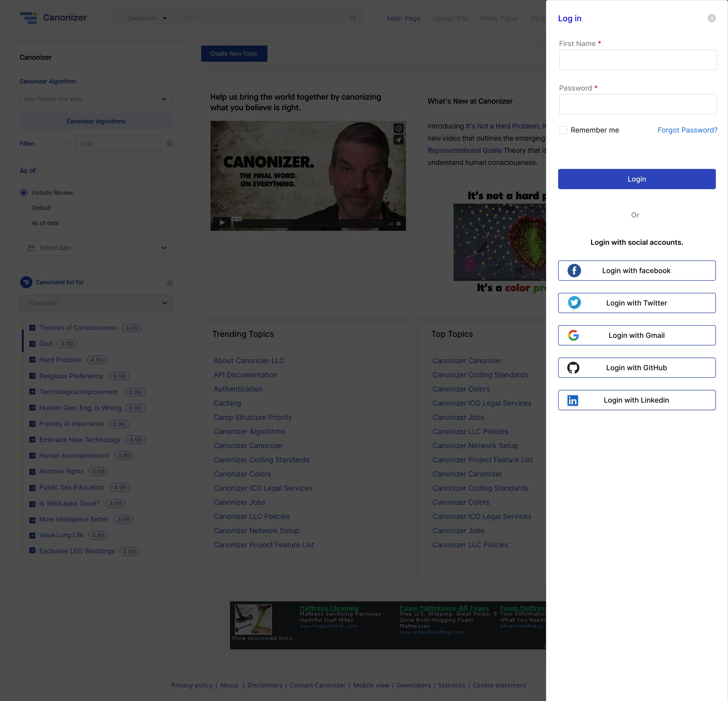The width and height of the screenshot is (728, 701).
Task: Open the Main Page nav item
Action: click(404, 18)
